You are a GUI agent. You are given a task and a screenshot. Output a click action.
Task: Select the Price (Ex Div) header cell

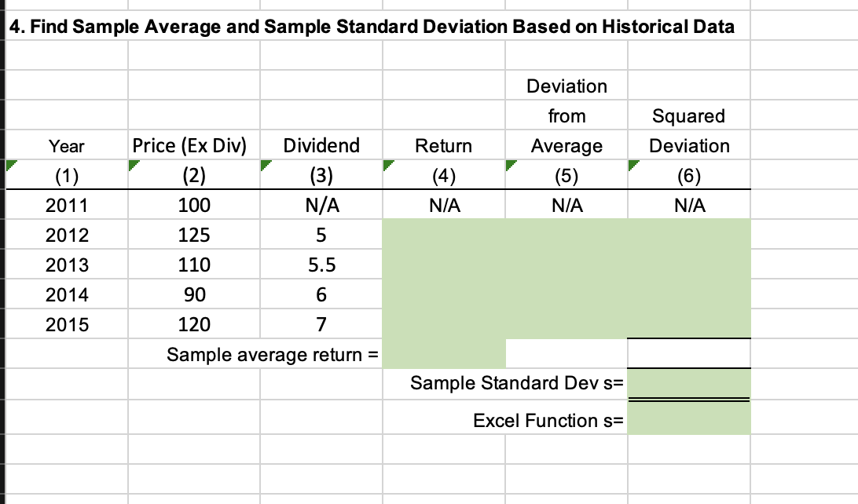[x=189, y=145]
